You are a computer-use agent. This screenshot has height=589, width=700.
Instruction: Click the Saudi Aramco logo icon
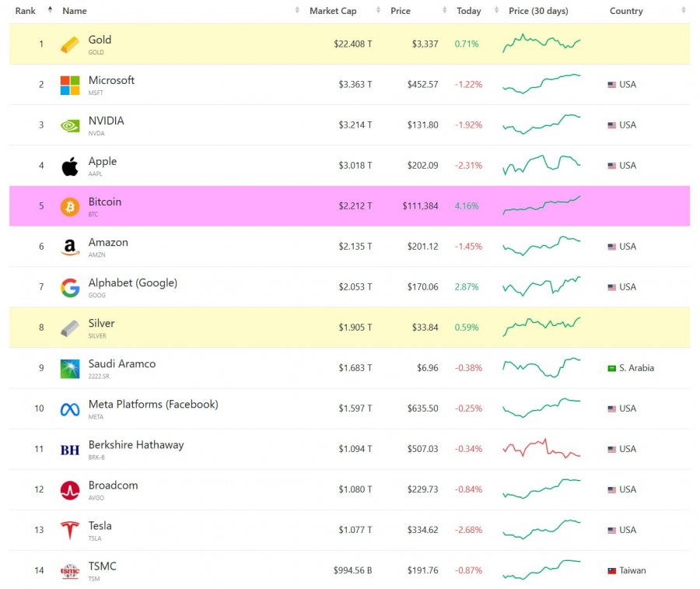click(x=70, y=368)
